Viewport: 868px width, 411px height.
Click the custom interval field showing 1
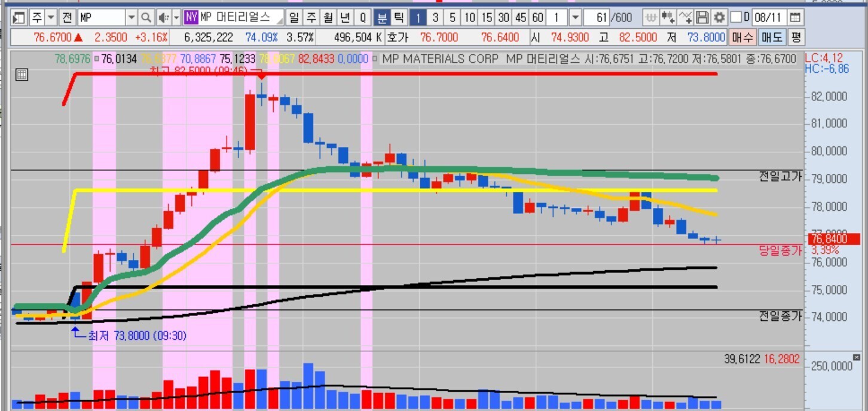558,17
